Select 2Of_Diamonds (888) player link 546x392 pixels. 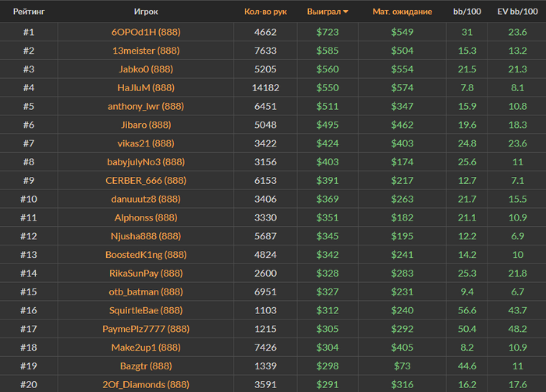click(145, 384)
